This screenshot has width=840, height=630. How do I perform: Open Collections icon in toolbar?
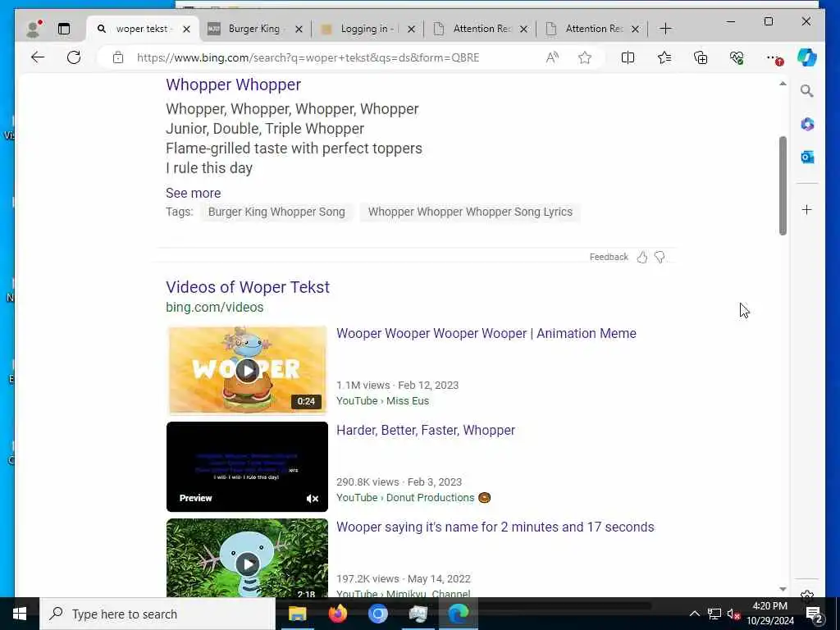tap(701, 57)
